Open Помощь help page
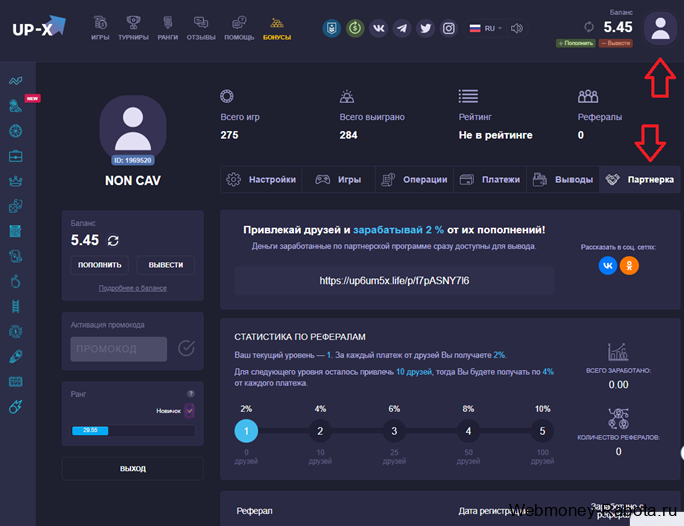This screenshot has height=526, width=684. (x=239, y=28)
